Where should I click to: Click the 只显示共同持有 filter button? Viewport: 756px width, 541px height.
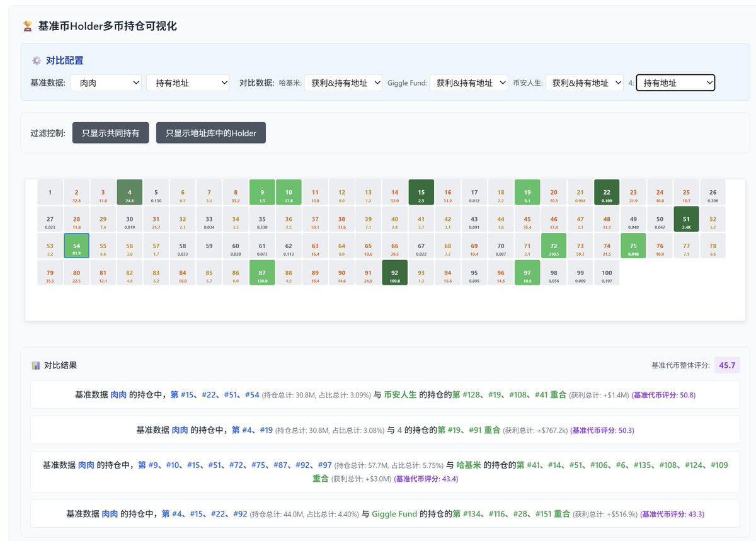tap(111, 133)
